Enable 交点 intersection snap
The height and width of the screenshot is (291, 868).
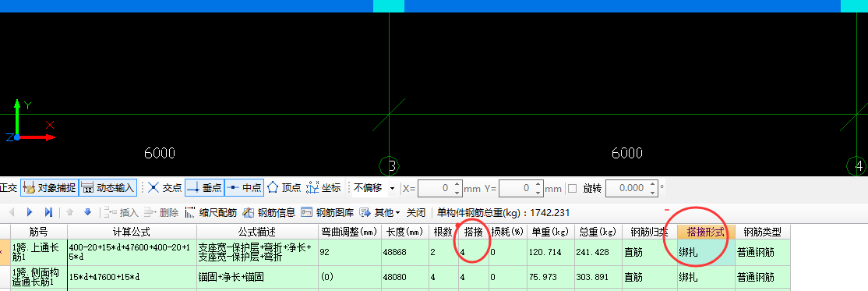point(165,188)
